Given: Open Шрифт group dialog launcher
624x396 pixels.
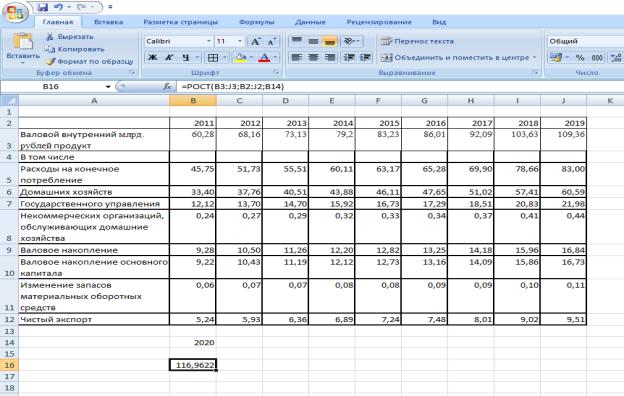Looking at the screenshot, I should [x=276, y=72].
